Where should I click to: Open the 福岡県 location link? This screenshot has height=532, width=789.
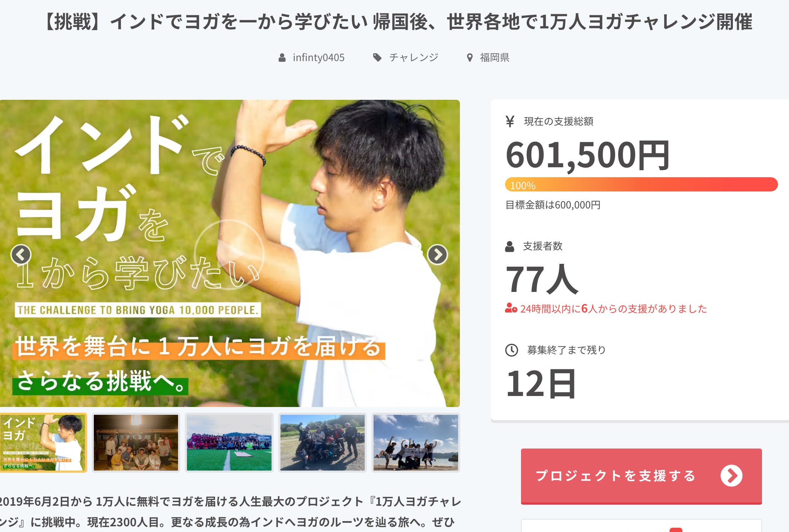pos(495,58)
